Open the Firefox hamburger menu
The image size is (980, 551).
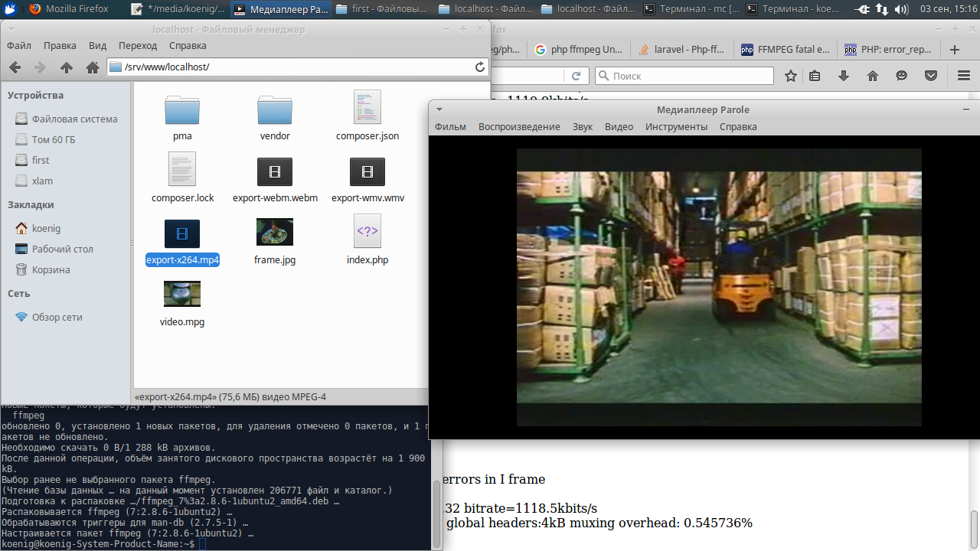964,76
